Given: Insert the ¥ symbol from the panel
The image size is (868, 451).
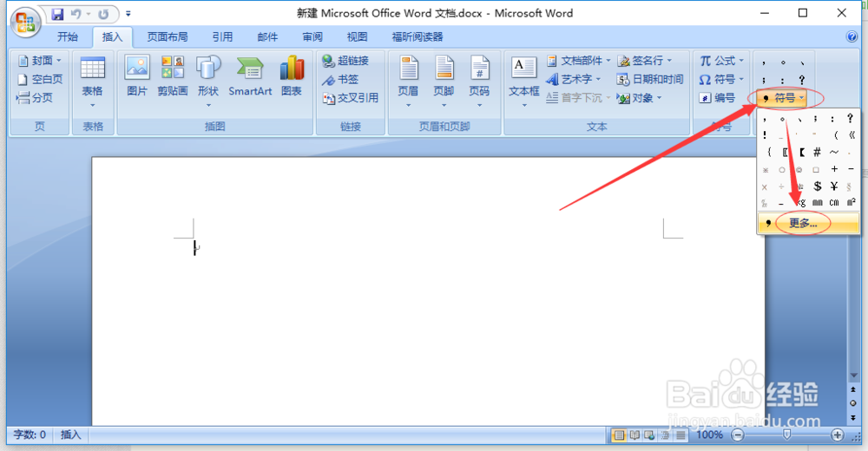Looking at the screenshot, I should (833, 186).
